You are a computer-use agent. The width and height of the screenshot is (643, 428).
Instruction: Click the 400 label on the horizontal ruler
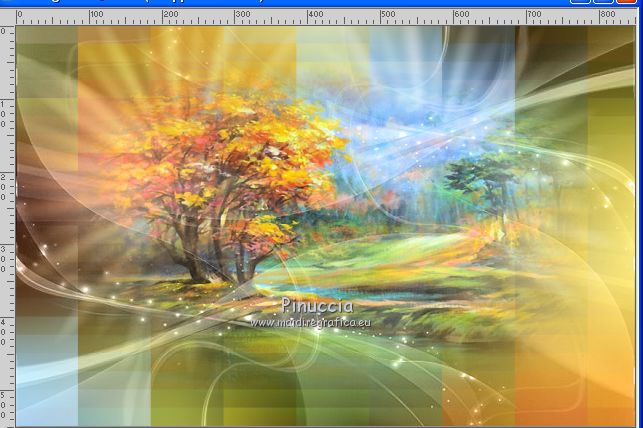pyautogui.click(x=316, y=14)
